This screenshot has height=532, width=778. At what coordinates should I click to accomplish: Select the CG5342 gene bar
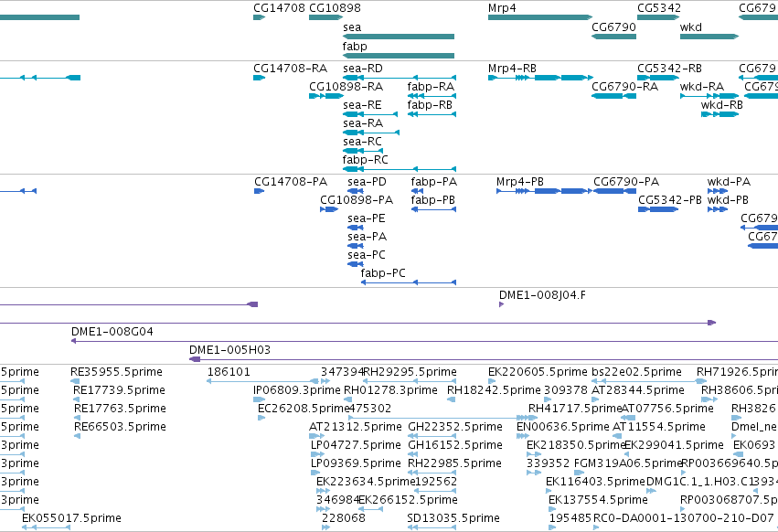[x=658, y=17]
